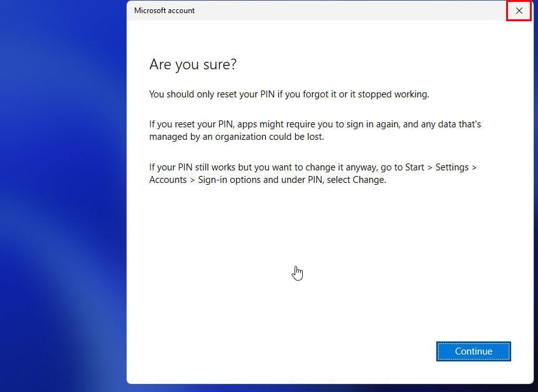The height and width of the screenshot is (392, 538).
Task: Click the word 'Start' in the last paragraph
Action: pos(414,167)
